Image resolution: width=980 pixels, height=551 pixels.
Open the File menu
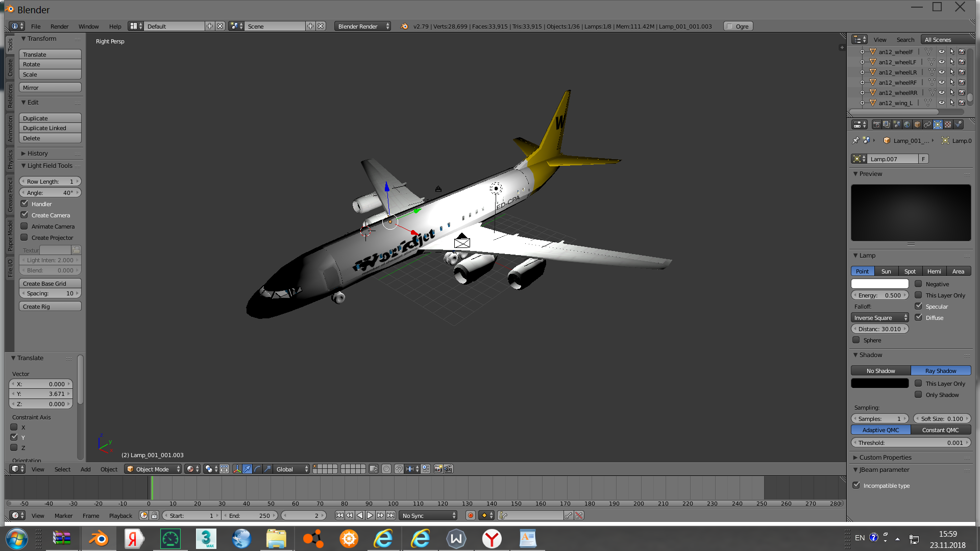pyautogui.click(x=36, y=26)
